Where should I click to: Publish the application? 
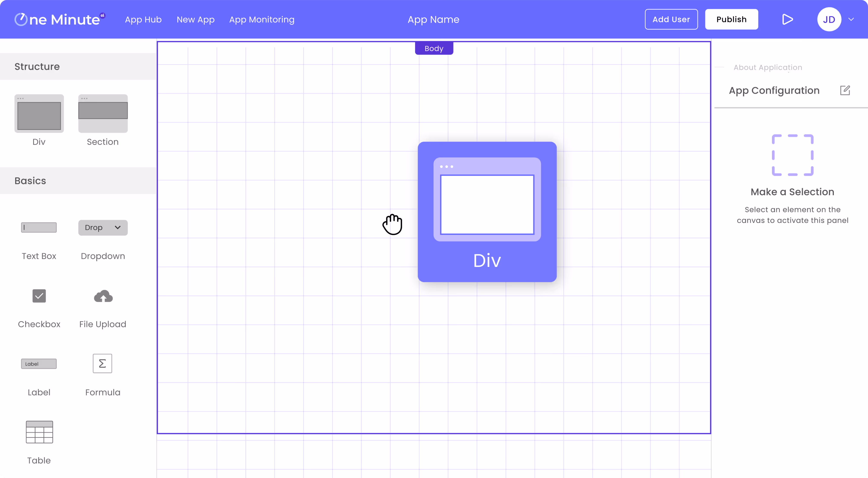[x=732, y=19]
